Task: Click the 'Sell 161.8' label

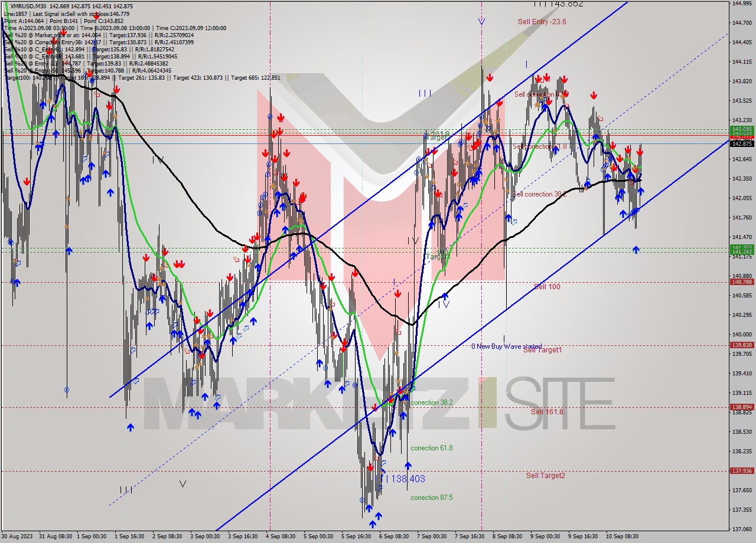Action: 546,412
